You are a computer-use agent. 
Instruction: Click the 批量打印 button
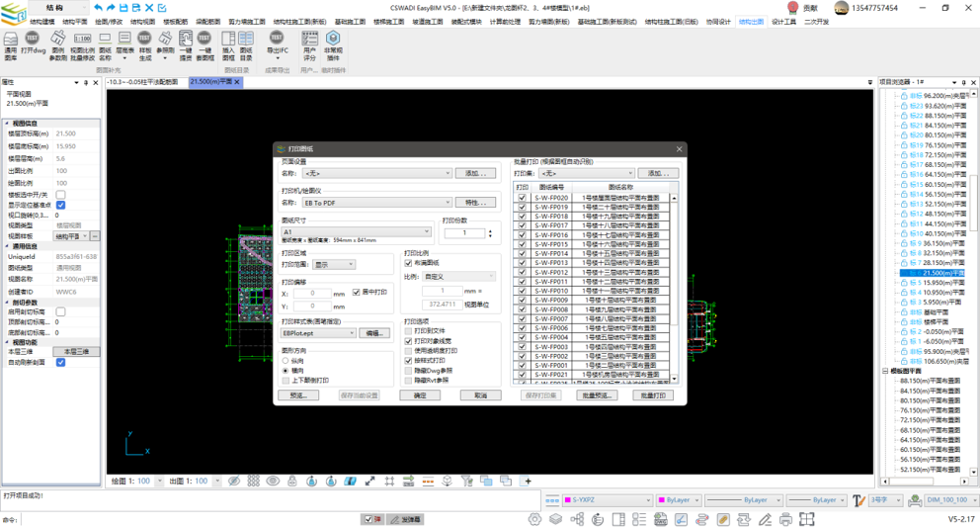(651, 396)
